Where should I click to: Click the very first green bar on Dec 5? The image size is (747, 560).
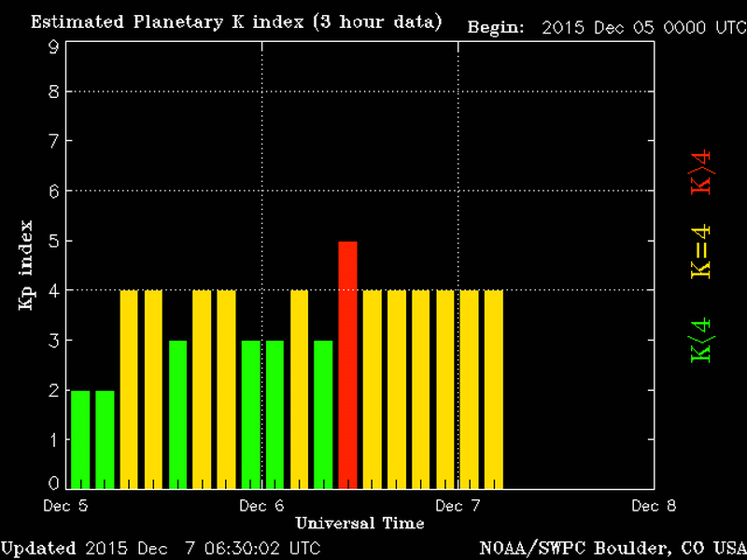pyautogui.click(x=80, y=440)
